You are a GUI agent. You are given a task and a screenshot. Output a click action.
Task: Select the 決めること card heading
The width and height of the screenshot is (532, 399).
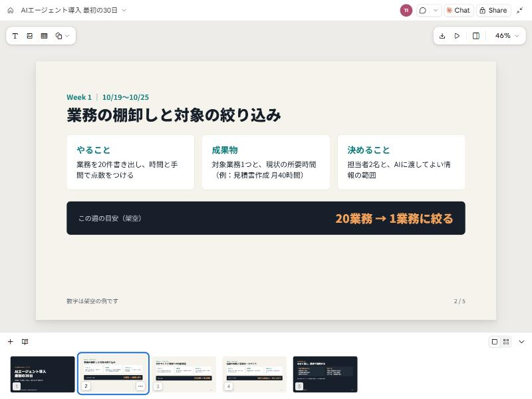(x=368, y=150)
